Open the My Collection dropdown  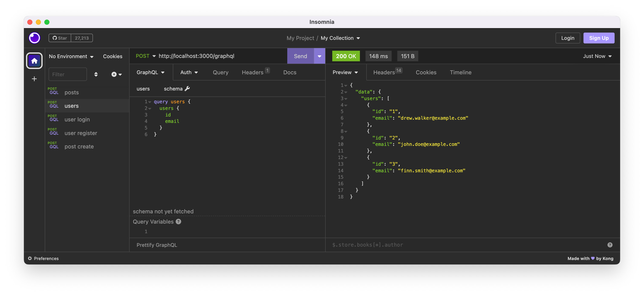coord(340,38)
